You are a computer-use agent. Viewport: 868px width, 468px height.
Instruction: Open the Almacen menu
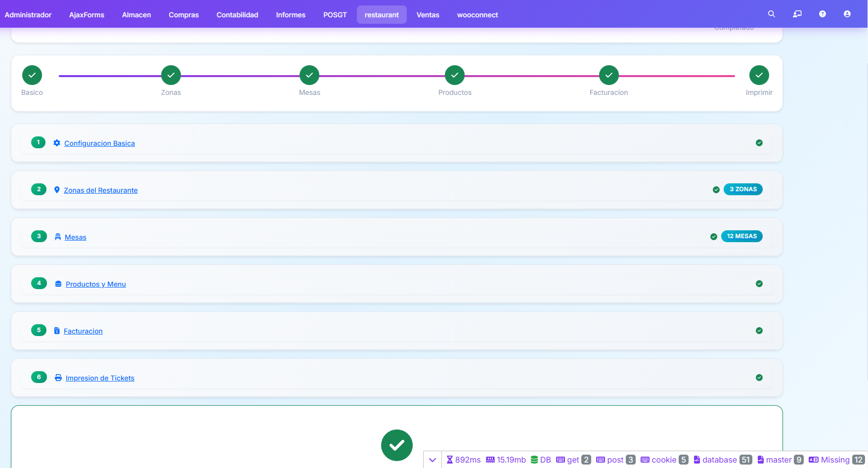136,15
